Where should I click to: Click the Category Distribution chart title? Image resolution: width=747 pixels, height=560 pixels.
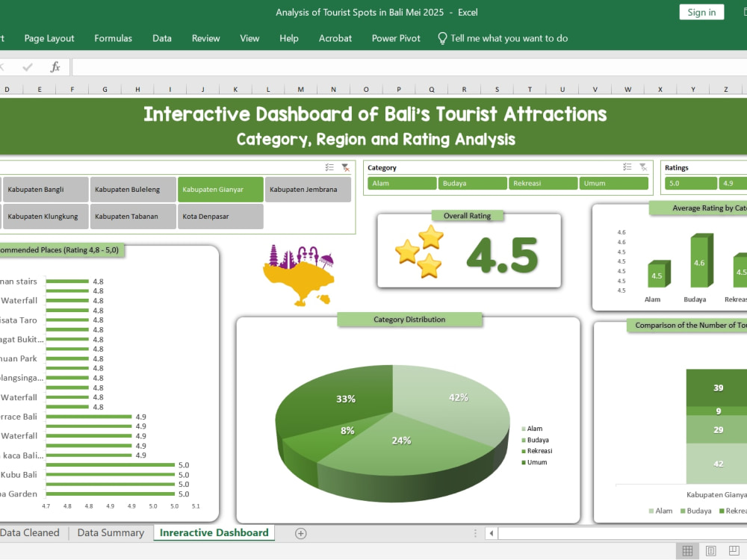409,320
